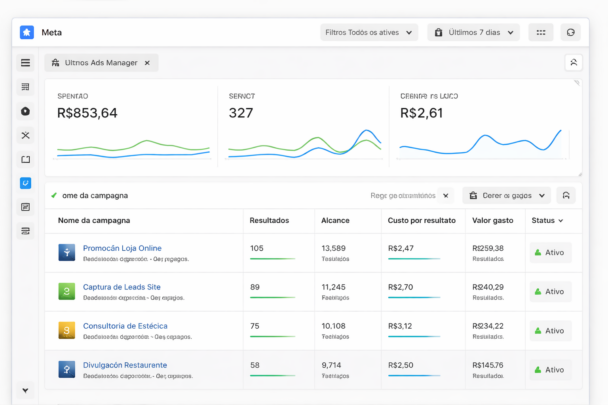Open the Consultoria de Estécica campaign link
Screen dimensions: 608x405
pyautogui.click(x=125, y=326)
